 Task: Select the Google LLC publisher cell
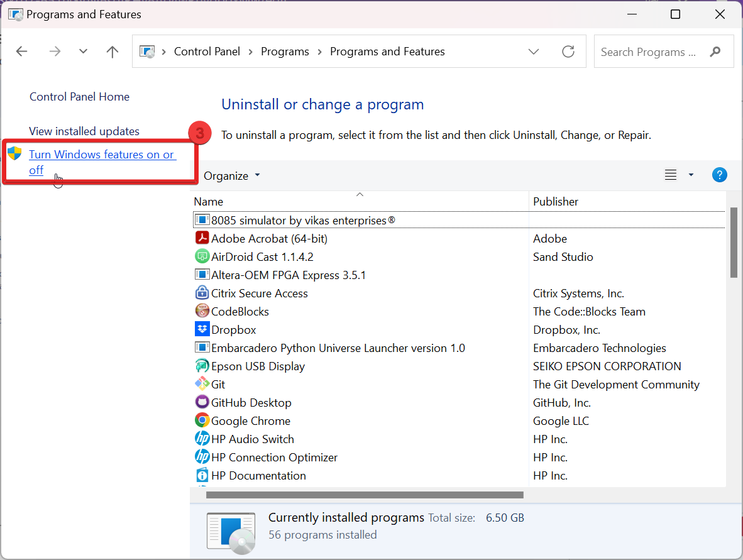561,421
